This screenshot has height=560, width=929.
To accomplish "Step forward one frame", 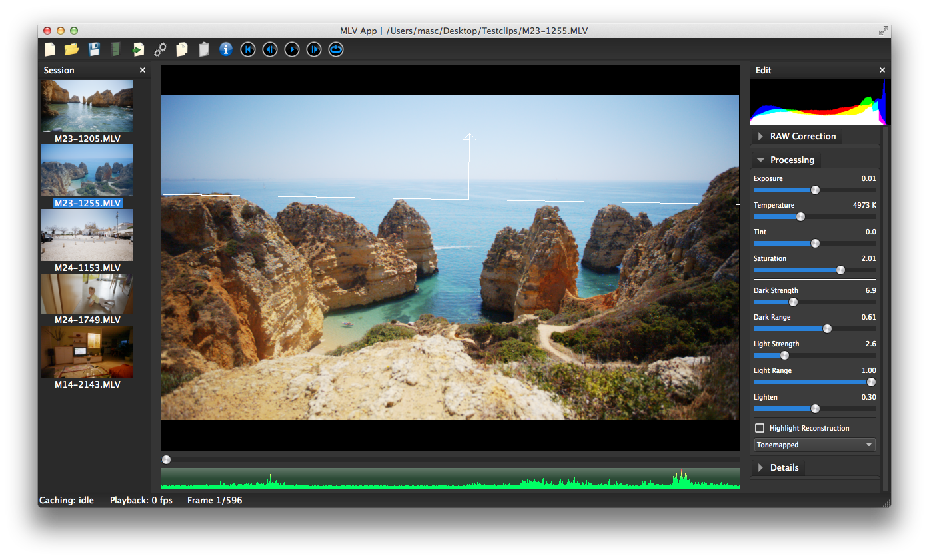I will coord(314,49).
